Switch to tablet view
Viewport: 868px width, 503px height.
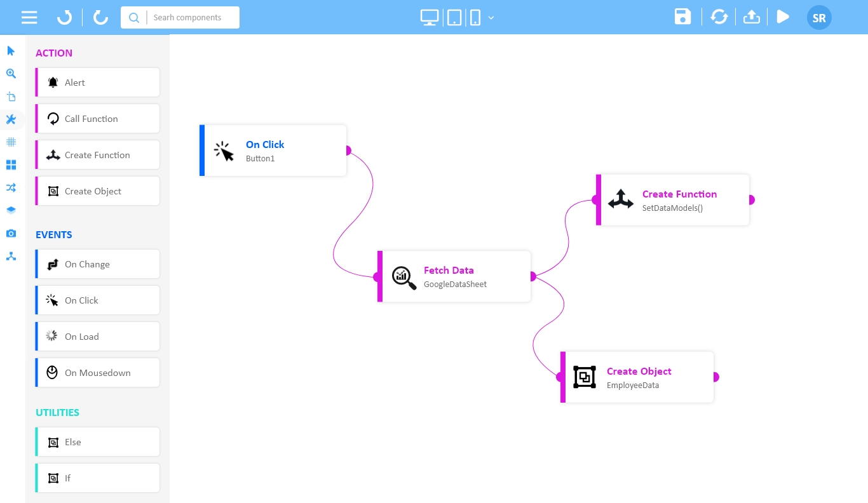click(x=454, y=18)
